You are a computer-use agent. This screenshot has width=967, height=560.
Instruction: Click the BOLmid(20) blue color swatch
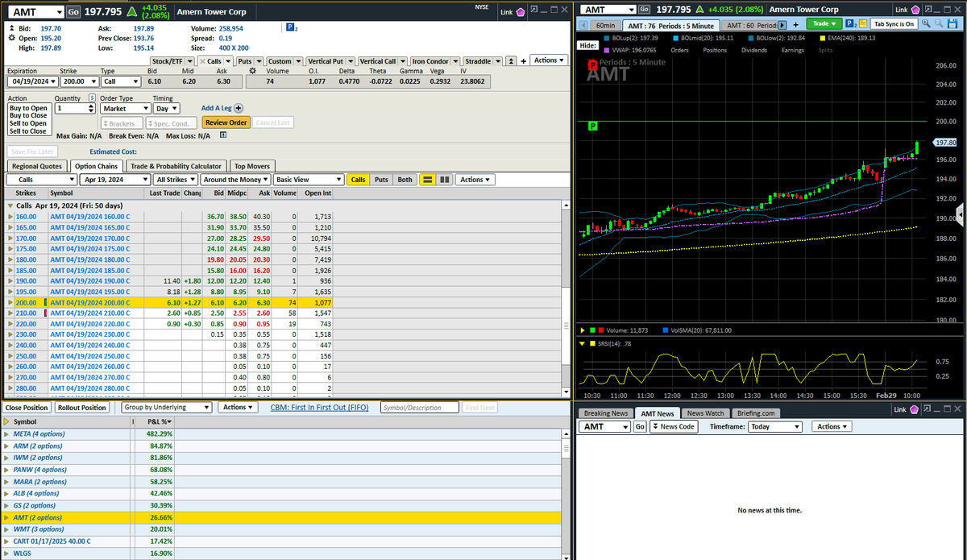click(674, 37)
